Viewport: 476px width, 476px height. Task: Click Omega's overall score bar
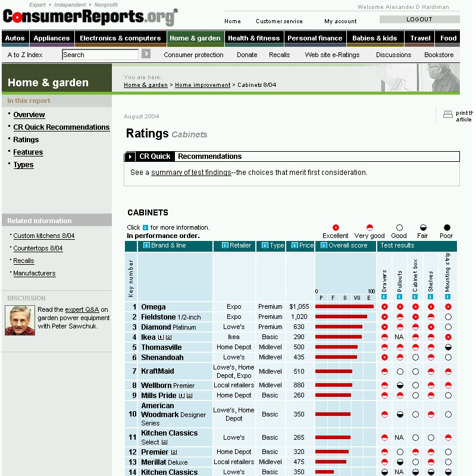345,306
